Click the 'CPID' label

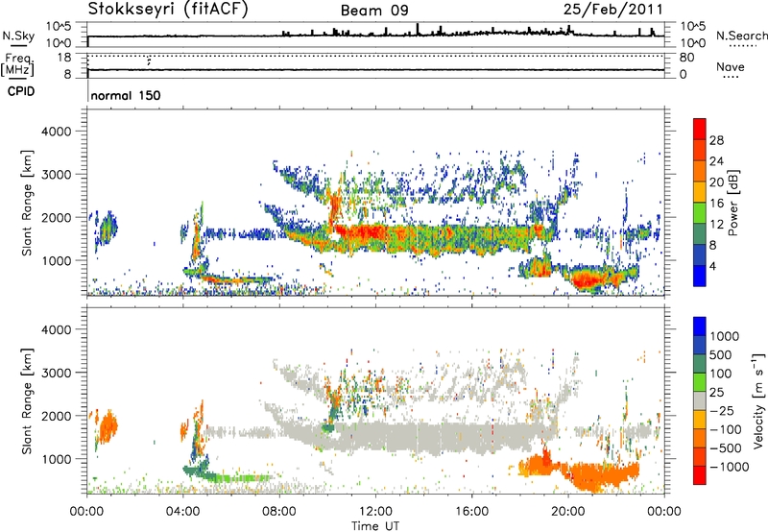(21, 91)
